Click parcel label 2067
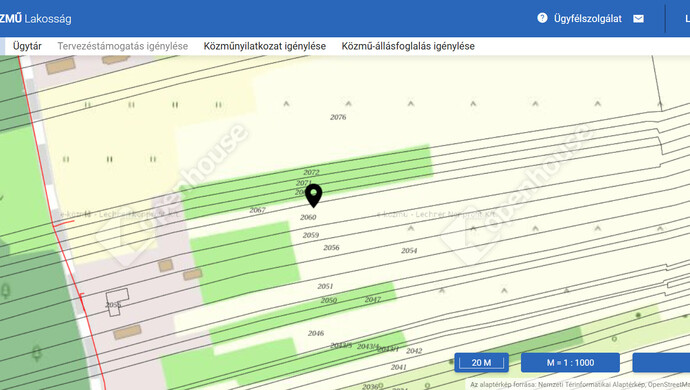The width and height of the screenshot is (690, 390). (x=257, y=210)
